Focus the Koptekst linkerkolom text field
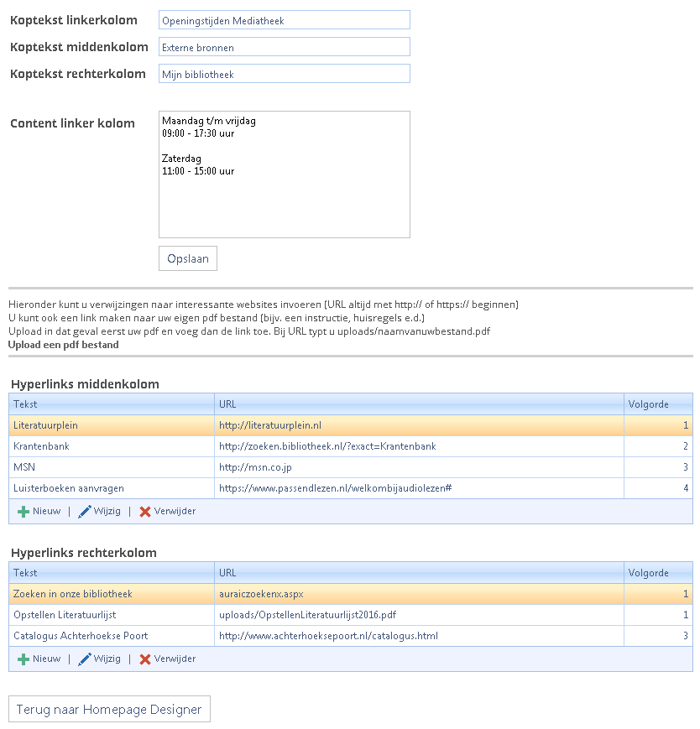Viewport: 700px width, 729px height. click(x=284, y=20)
